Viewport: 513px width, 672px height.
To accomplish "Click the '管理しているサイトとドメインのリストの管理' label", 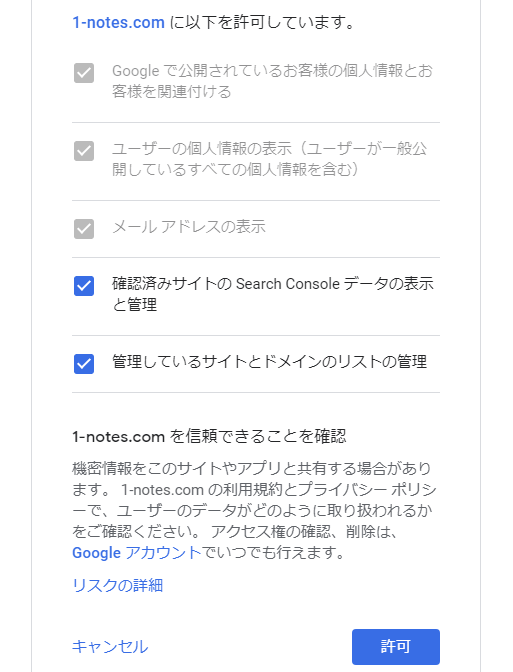I will [x=269, y=362].
